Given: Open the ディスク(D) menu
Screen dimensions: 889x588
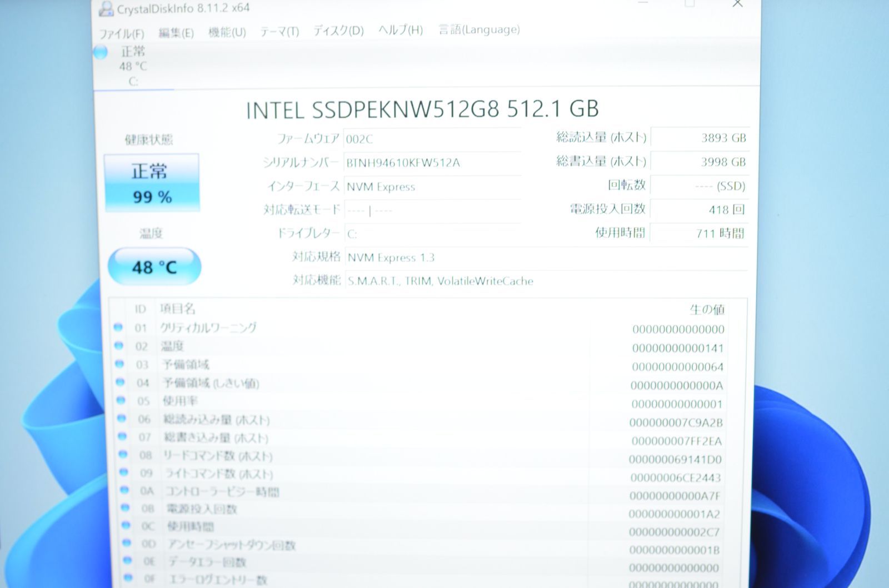Looking at the screenshot, I should [338, 31].
